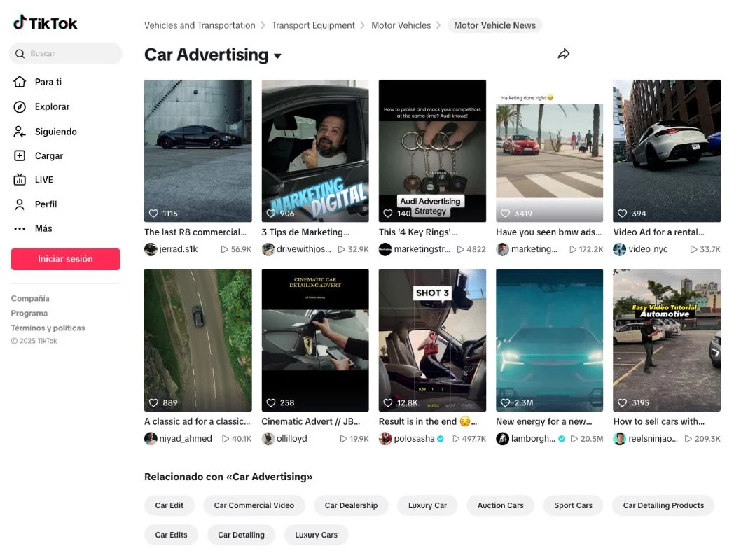Click the Para ti home icon
This screenshot has height=560, width=748.
pos(20,82)
